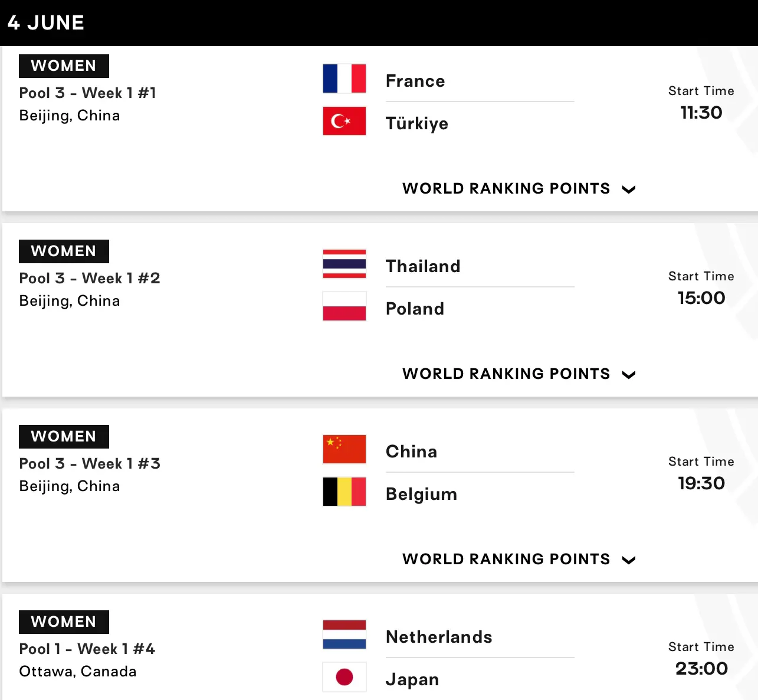Click the France flag icon

344,78
